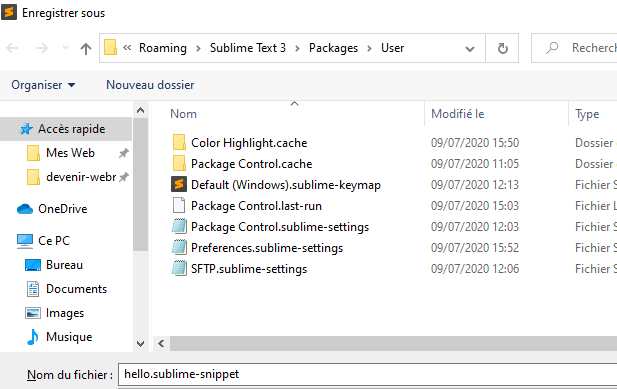Select OneDrive in navigation pane
The image size is (617, 389).
point(63,209)
